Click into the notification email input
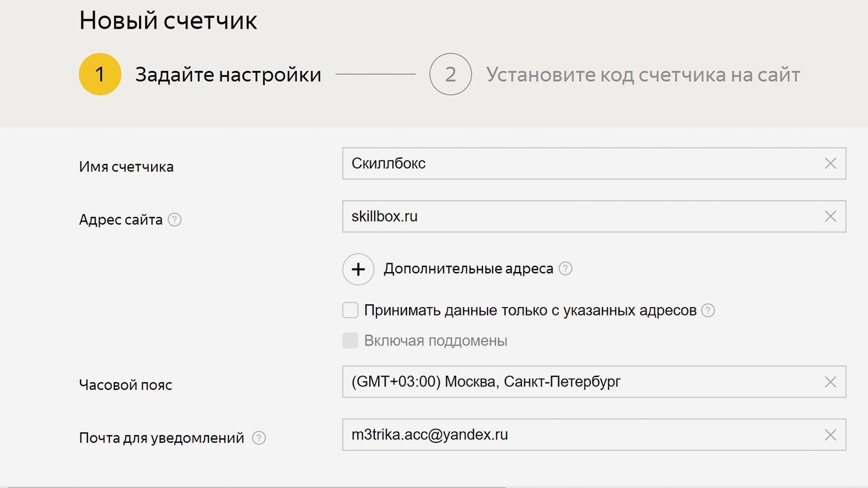868x488 pixels. coord(581,435)
